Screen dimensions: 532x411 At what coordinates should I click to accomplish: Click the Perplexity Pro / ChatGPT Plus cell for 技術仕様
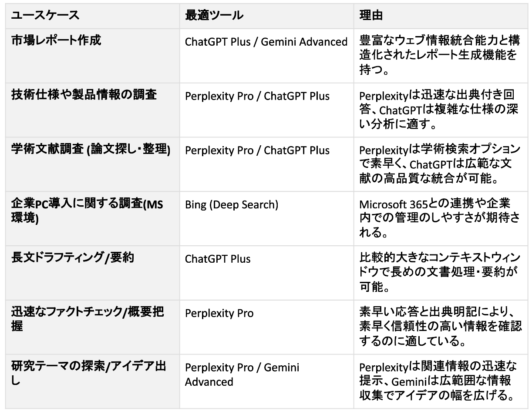(x=266, y=110)
